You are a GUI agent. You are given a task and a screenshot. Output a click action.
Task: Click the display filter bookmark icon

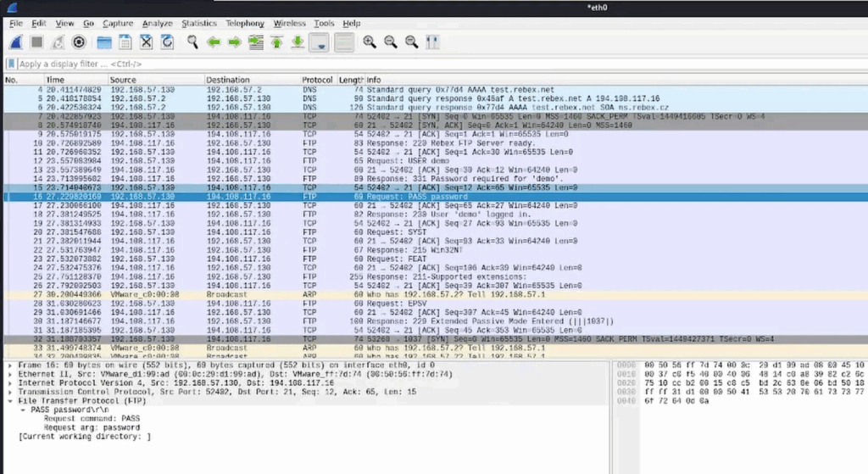tap(11, 64)
